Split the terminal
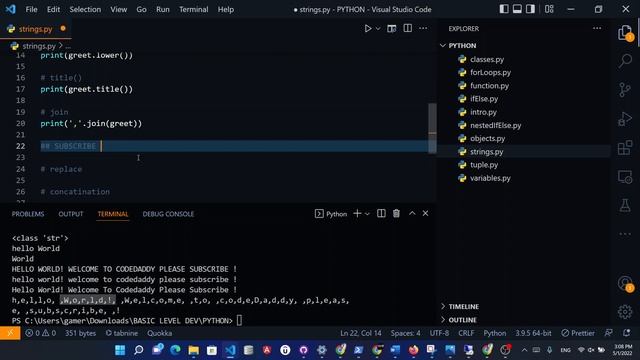640x360 pixels. pos(381,213)
